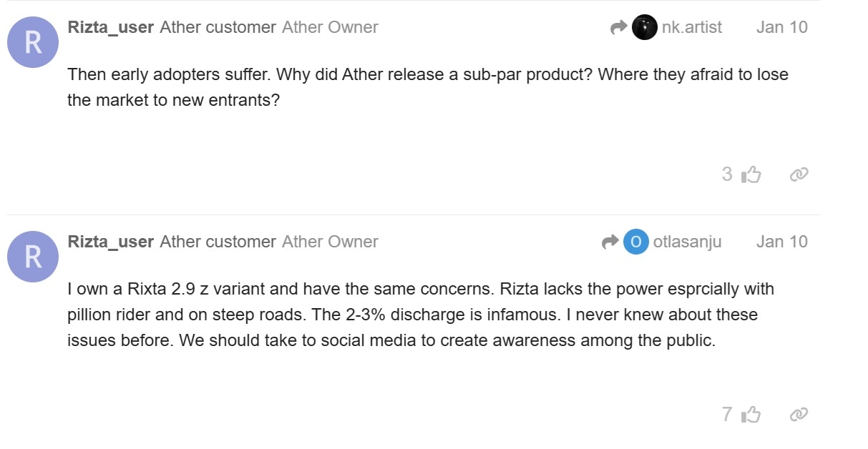Copy link to the Rixta 2.9 post
The image size is (868, 449).
(799, 415)
